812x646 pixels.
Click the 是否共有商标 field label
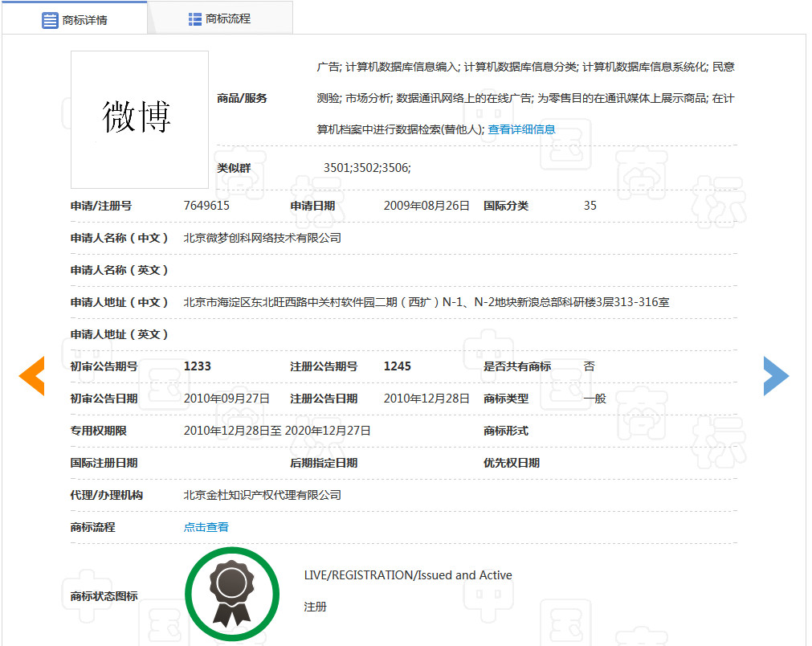pyautogui.click(x=517, y=366)
